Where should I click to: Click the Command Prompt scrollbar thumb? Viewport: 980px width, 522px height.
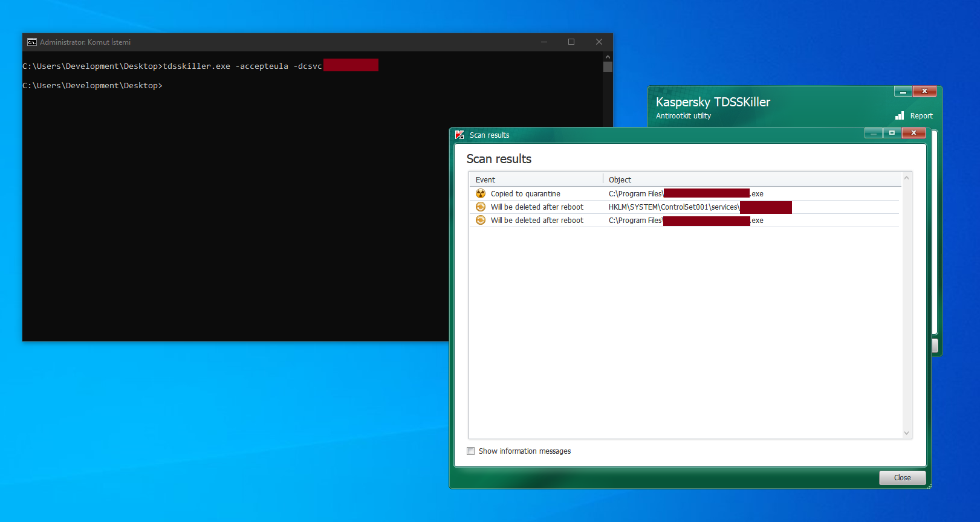(x=608, y=66)
